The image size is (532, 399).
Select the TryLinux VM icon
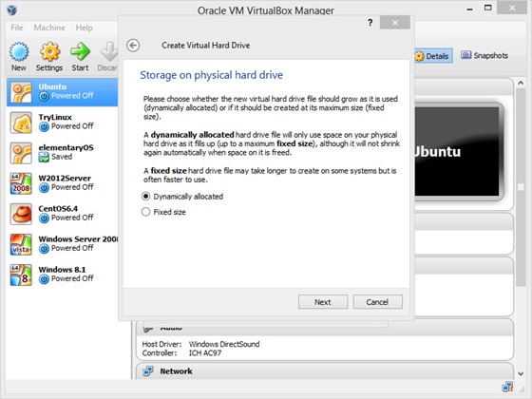pos(21,123)
